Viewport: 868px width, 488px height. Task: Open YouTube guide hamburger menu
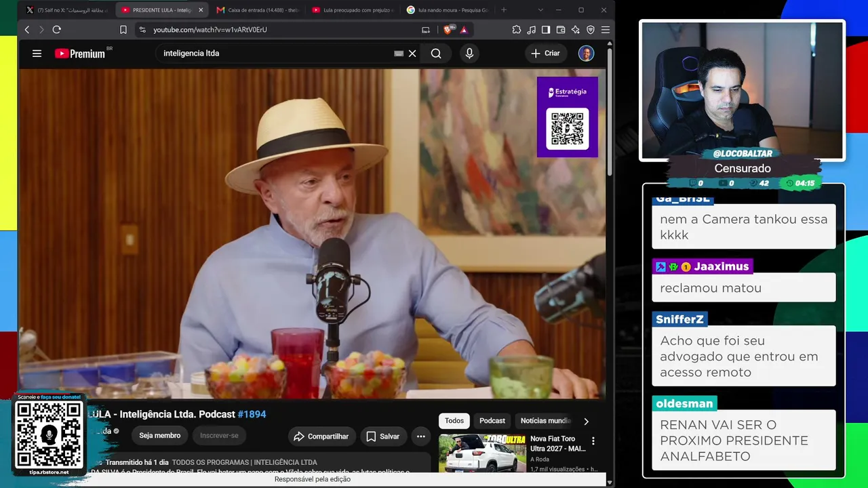[x=37, y=54]
